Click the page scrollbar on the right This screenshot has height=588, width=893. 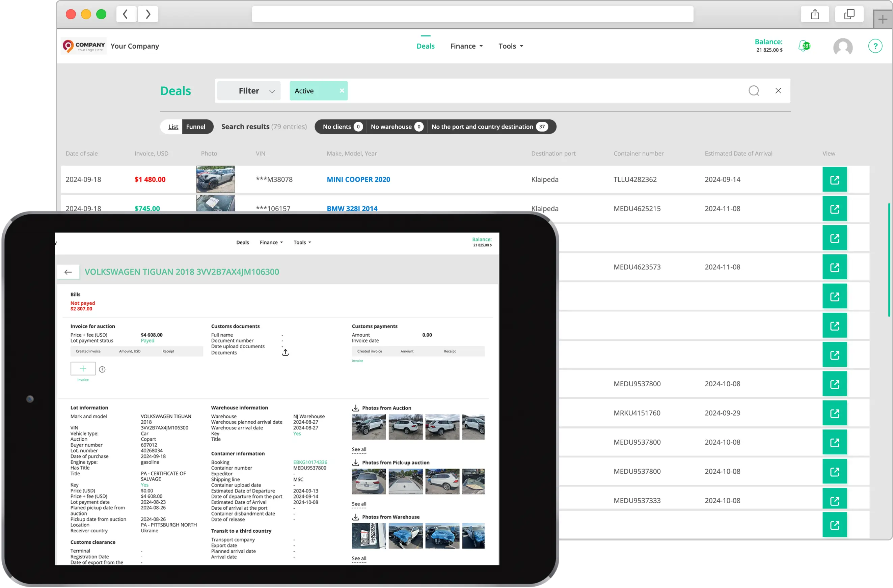[x=889, y=260]
